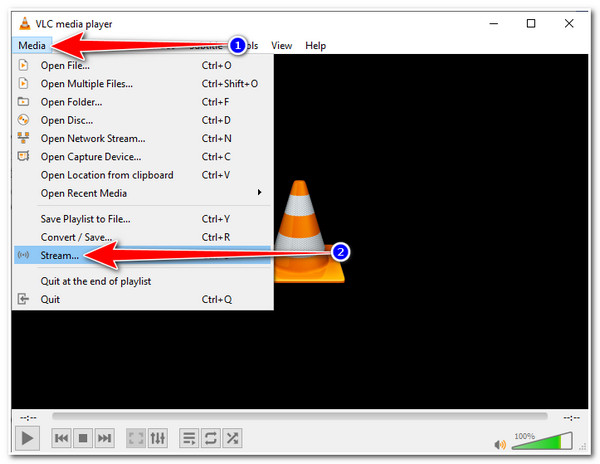Toggle fullscreen video mode
Viewport: 600px width, 464px height.
(x=136, y=438)
